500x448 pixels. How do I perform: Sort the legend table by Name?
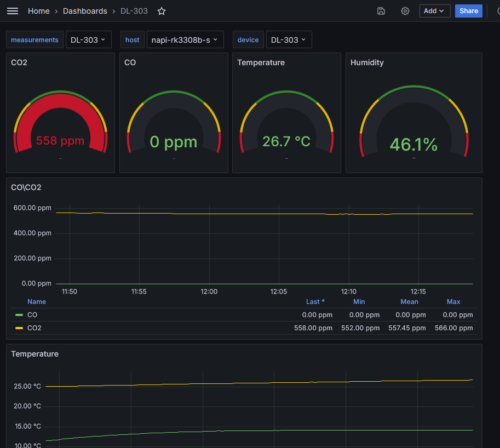[x=37, y=302]
